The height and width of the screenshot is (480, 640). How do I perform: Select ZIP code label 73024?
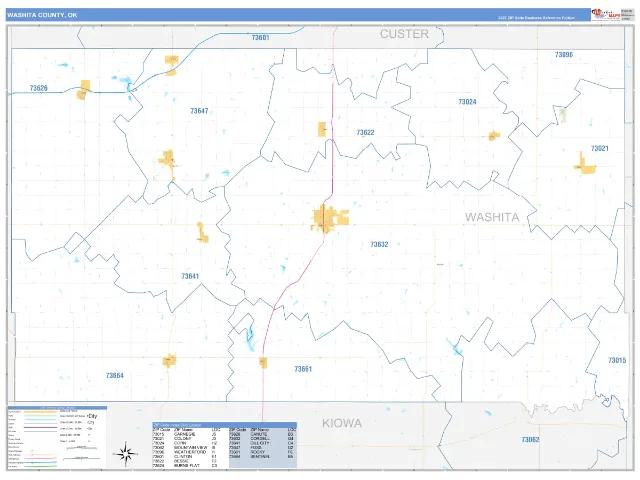(467, 102)
